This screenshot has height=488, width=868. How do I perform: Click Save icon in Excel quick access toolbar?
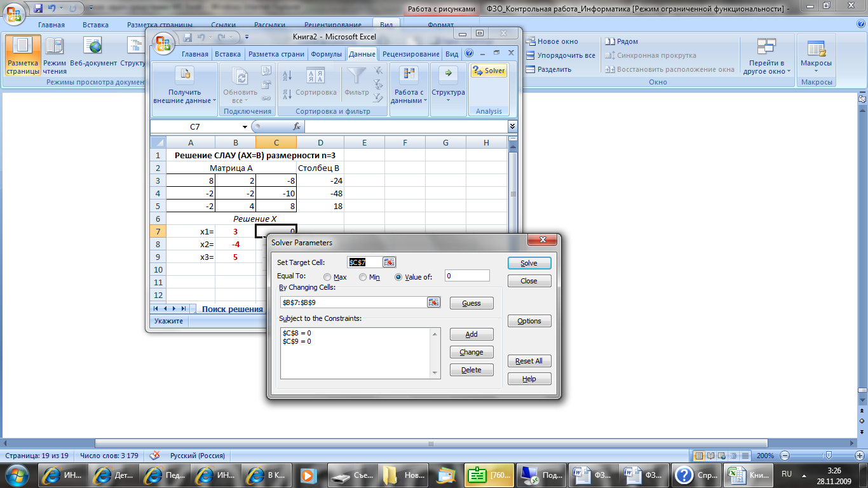[x=187, y=37]
